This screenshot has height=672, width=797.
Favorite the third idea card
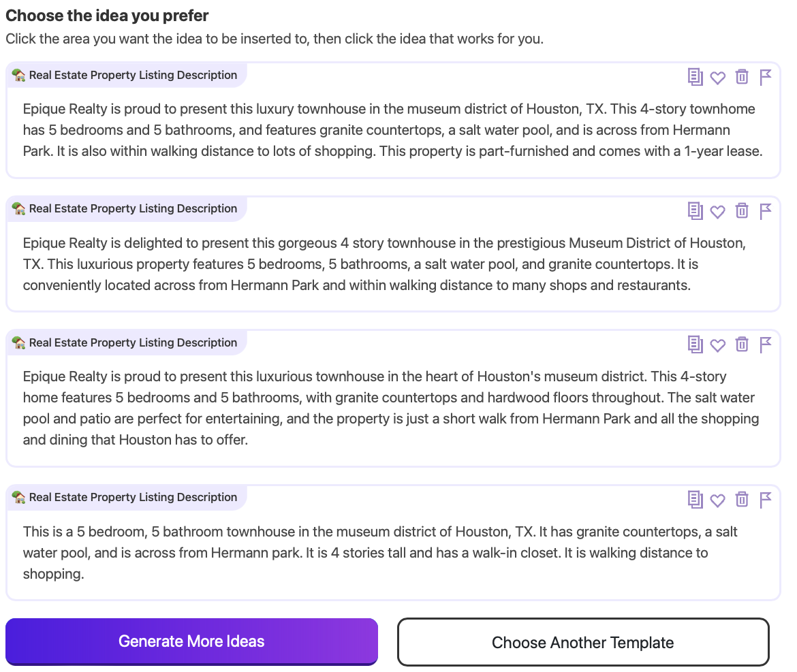click(x=718, y=345)
